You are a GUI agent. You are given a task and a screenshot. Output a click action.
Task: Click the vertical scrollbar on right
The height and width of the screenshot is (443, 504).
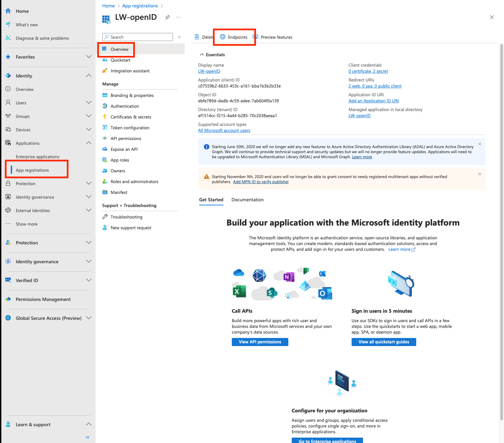click(x=501, y=232)
